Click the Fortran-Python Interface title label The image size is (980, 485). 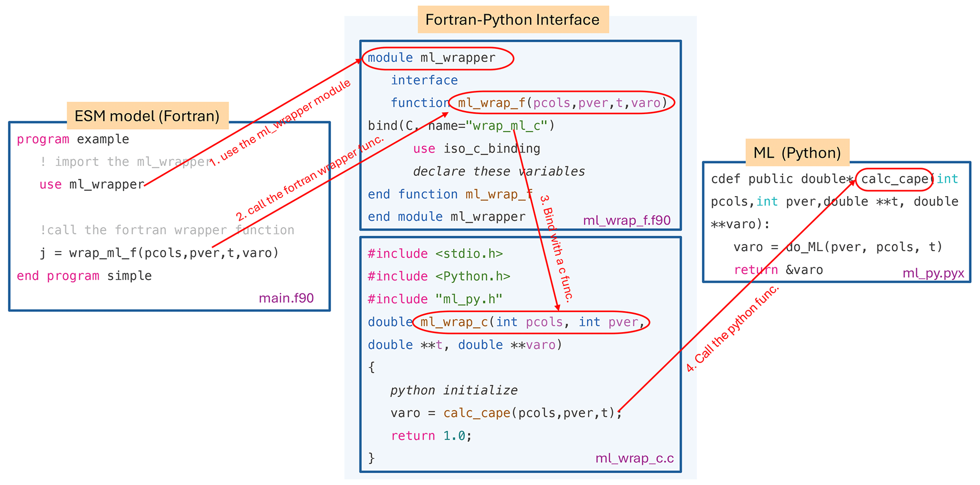[513, 20]
